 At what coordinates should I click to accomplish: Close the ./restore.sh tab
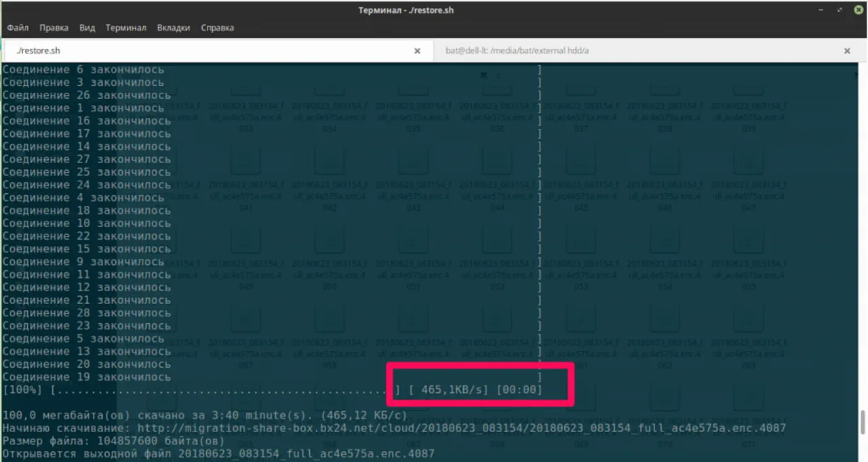pos(417,51)
